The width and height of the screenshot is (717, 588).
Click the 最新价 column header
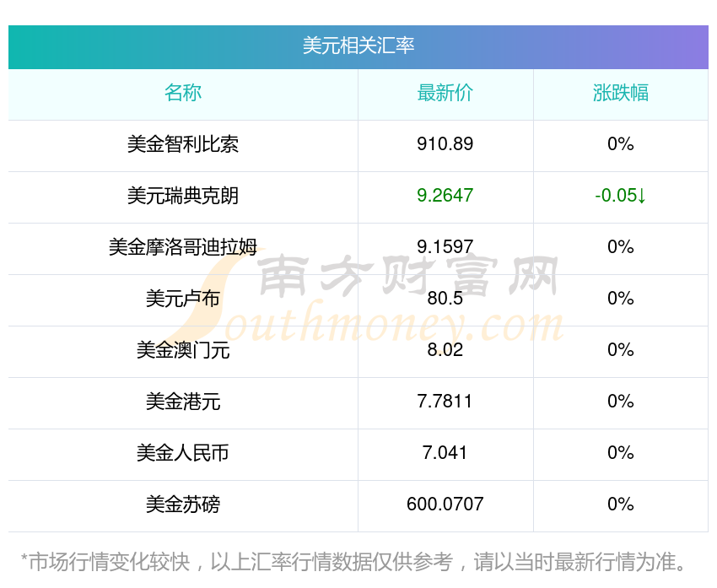445,93
